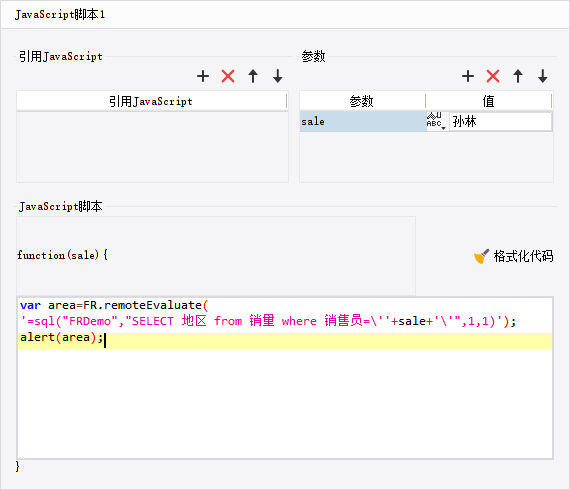Delete selected referenced JavaScript entry
This screenshot has height=490, width=570.
click(x=228, y=76)
